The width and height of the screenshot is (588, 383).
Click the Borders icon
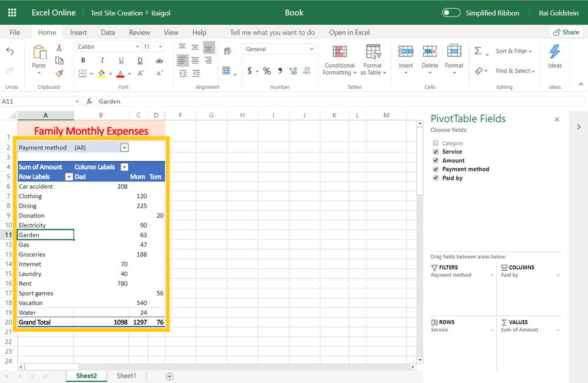[82, 73]
